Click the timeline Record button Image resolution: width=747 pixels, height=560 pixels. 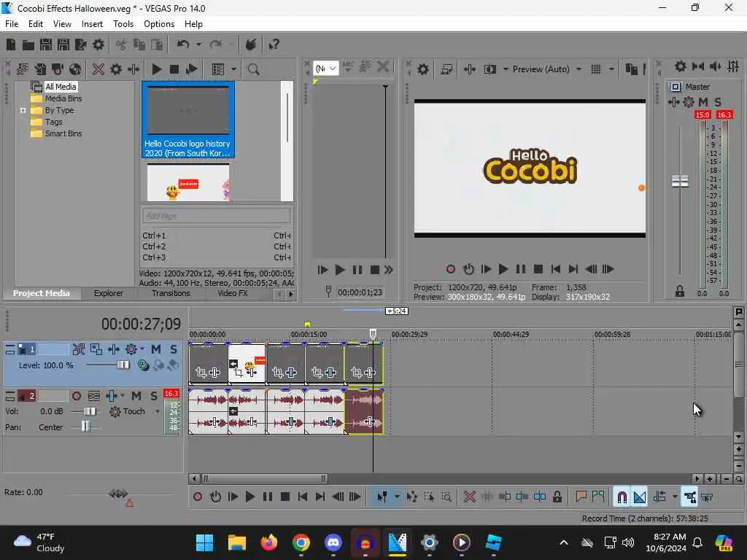click(x=198, y=497)
